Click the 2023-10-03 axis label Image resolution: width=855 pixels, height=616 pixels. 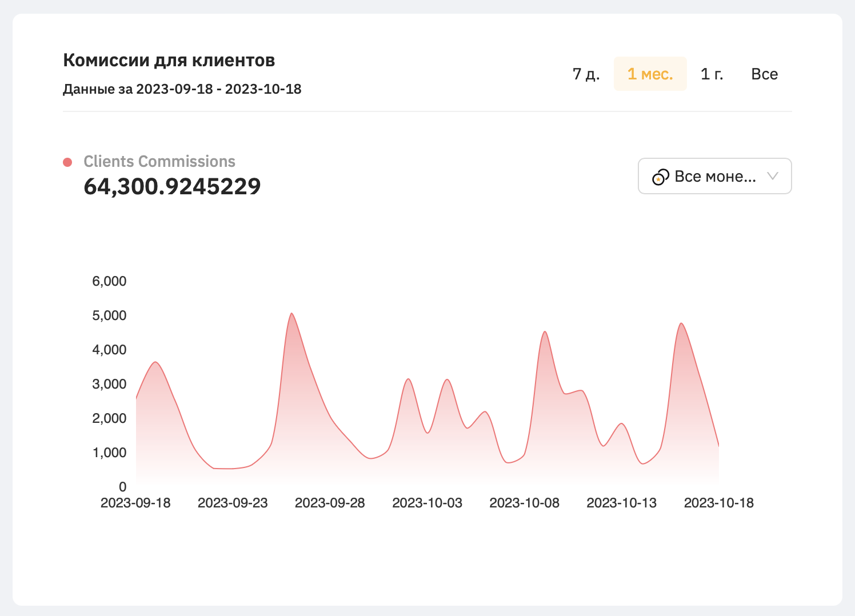coord(427,503)
